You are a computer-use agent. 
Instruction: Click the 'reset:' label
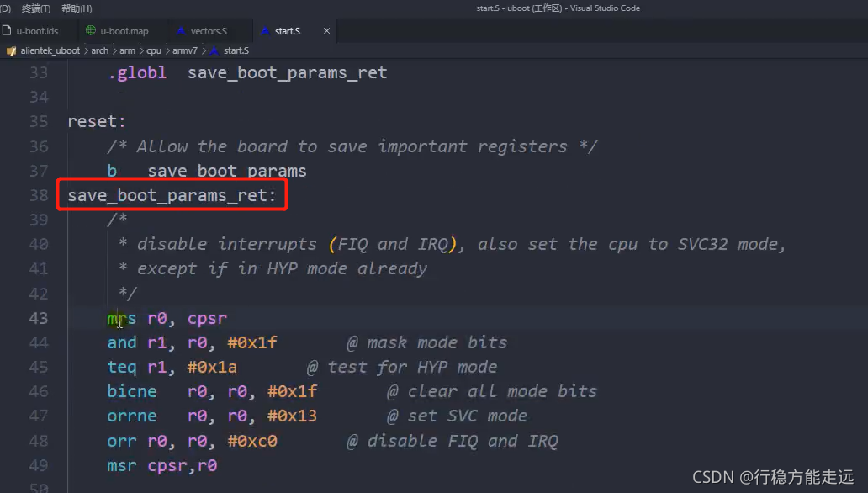point(97,121)
